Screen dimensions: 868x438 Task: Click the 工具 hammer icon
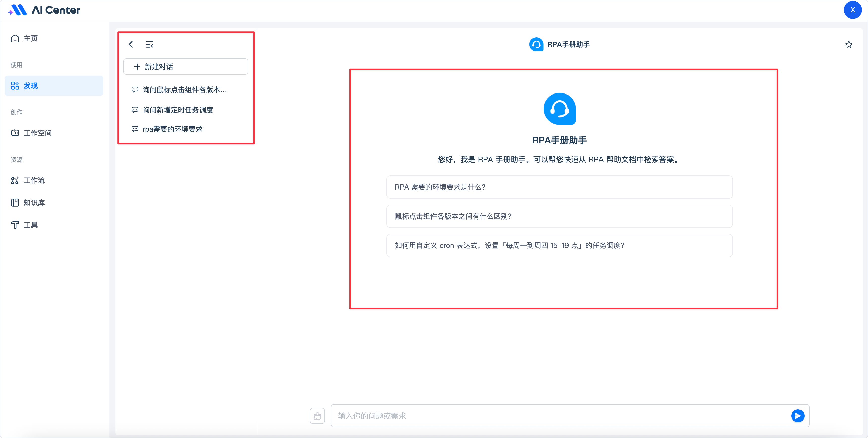pyautogui.click(x=15, y=225)
